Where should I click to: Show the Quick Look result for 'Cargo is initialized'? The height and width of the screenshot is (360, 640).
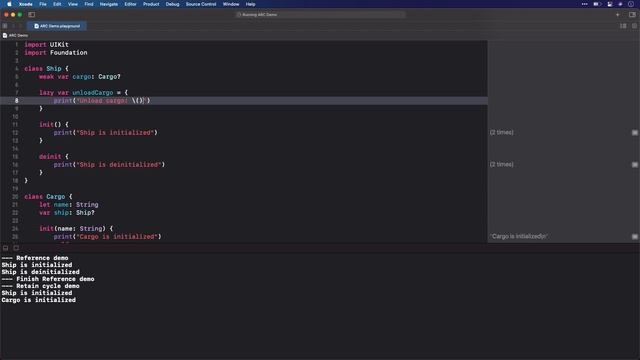click(x=635, y=237)
